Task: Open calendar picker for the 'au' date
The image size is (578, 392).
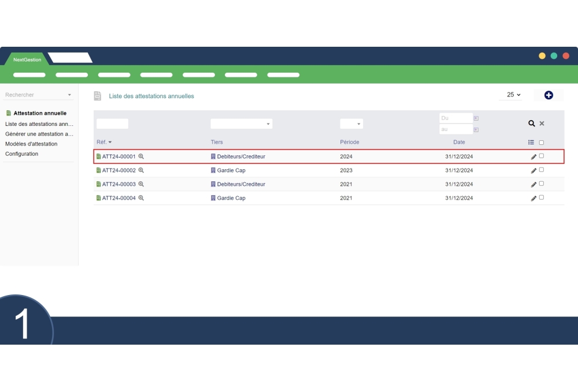Action: pos(476,130)
